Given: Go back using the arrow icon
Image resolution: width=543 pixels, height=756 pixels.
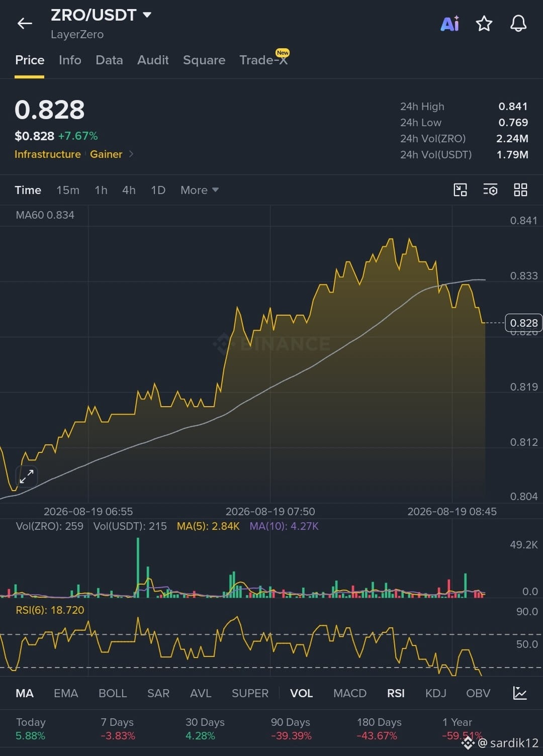Looking at the screenshot, I should [x=25, y=23].
